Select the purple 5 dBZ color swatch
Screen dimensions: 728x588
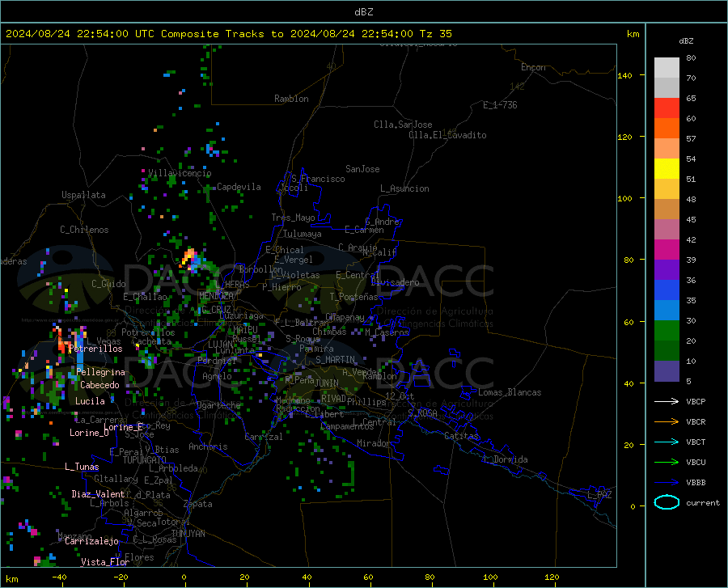pyautogui.click(x=667, y=371)
